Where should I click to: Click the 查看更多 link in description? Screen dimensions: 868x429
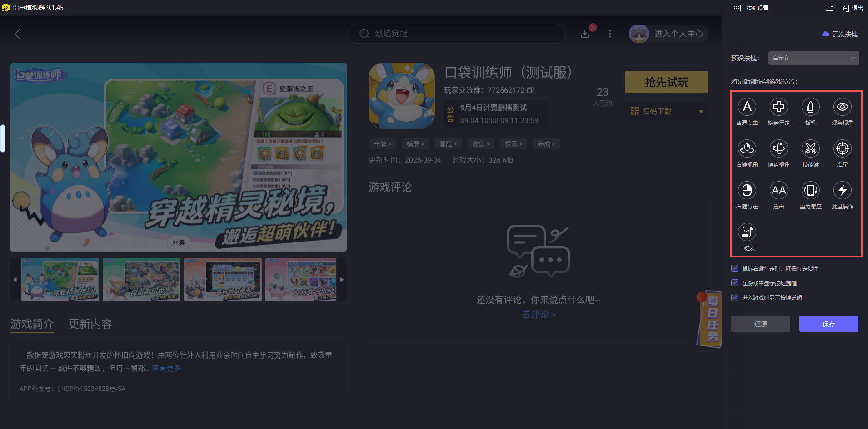click(x=166, y=368)
